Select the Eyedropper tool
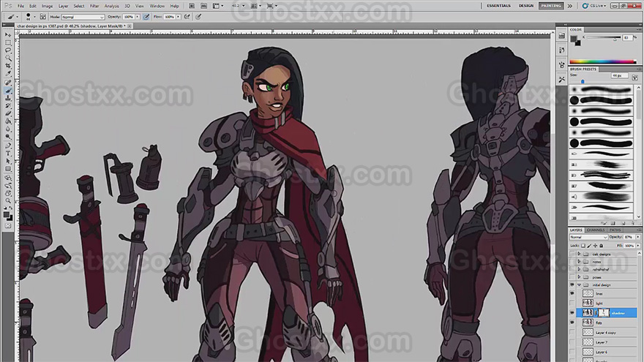Screen dimensions: 644x362 point(8,75)
